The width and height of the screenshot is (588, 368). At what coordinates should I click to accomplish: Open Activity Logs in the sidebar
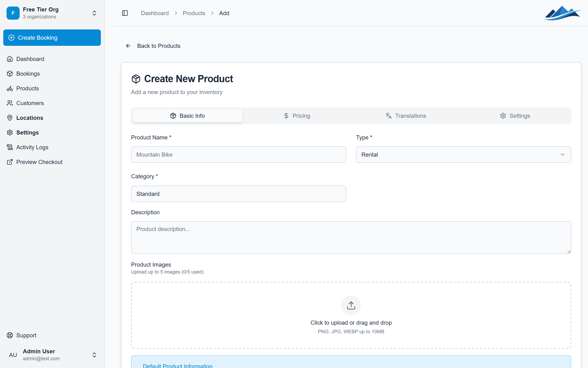(52, 147)
